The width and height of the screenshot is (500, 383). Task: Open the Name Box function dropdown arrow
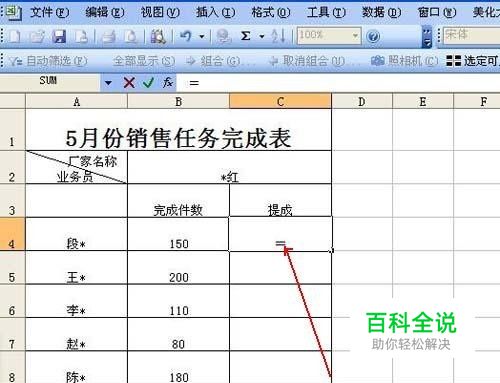point(108,82)
